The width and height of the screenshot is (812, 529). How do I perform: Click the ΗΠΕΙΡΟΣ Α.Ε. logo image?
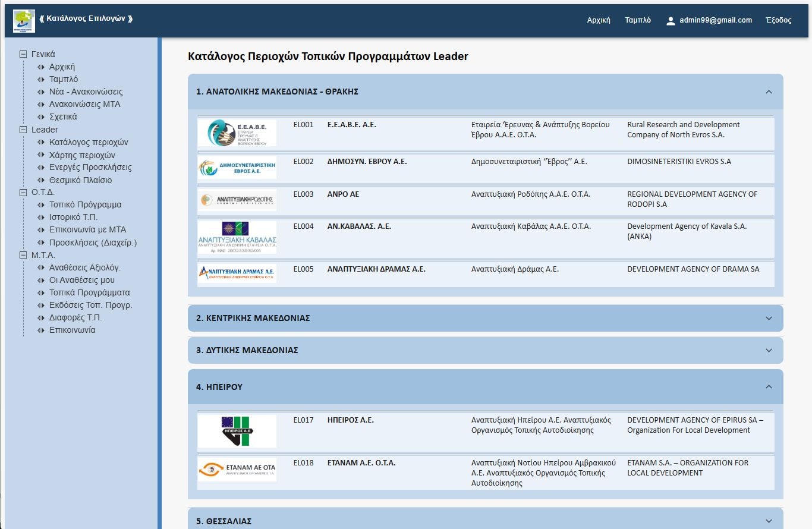(237, 431)
